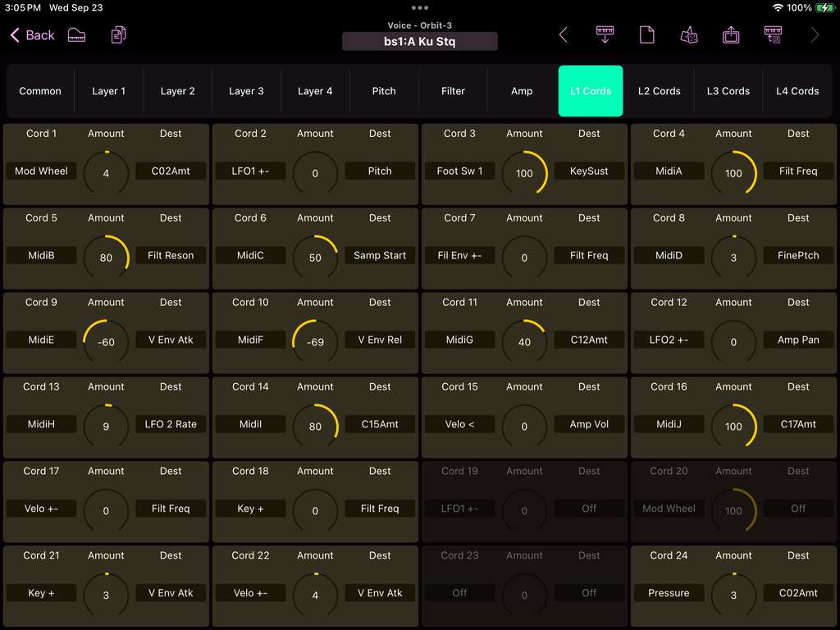The width and height of the screenshot is (840, 630).
Task: Open the L3 Cords tab
Action: (728, 91)
